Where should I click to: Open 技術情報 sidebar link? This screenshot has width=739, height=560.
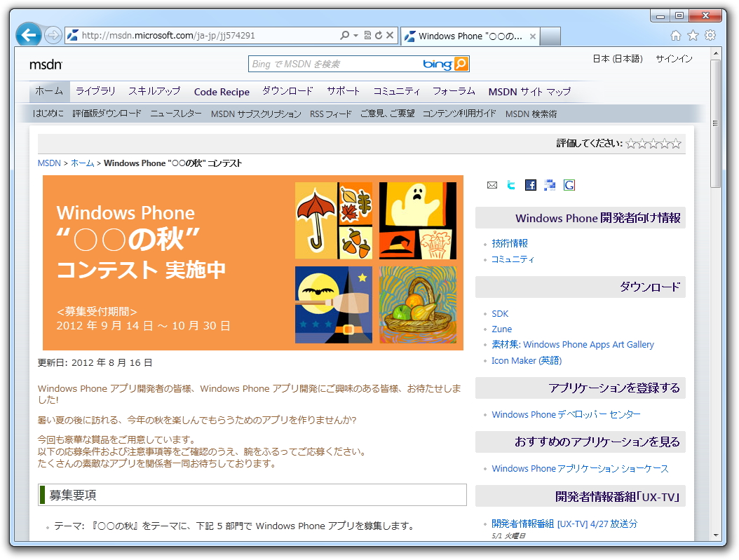click(x=510, y=243)
